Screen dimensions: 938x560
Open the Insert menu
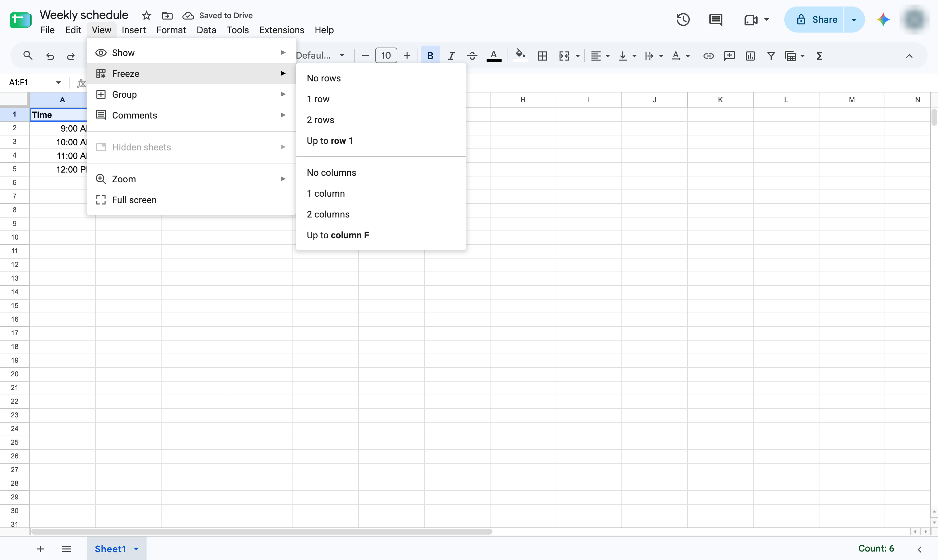(134, 30)
